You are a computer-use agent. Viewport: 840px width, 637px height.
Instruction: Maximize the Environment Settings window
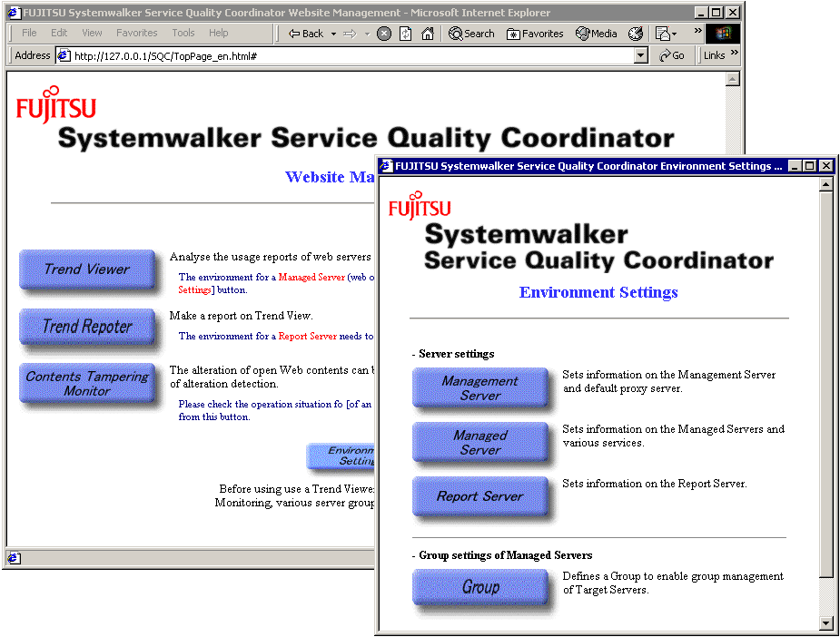coord(809,166)
